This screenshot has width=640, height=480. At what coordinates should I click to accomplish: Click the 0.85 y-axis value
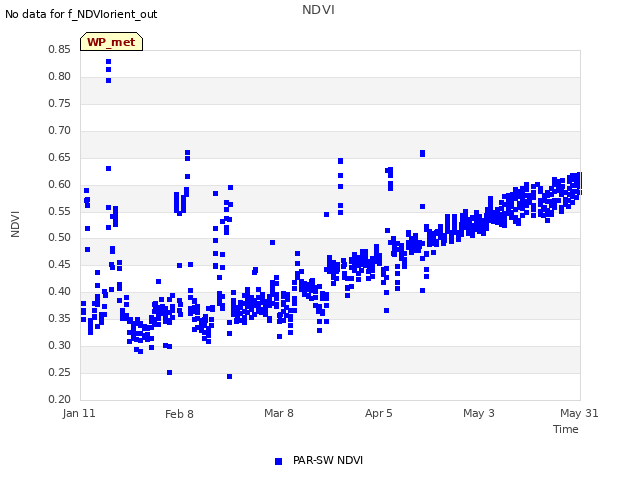(60, 49)
